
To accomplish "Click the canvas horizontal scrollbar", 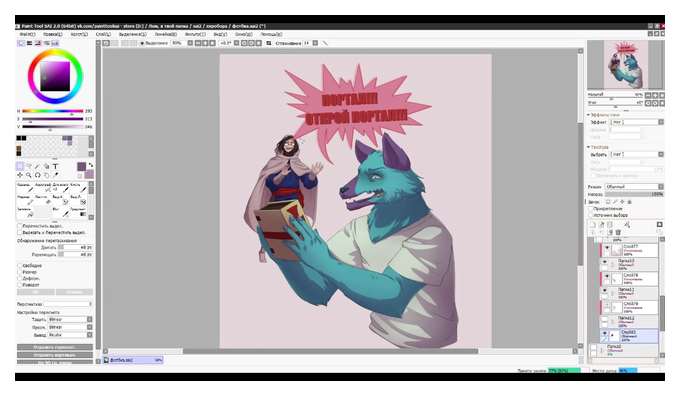I will 330,351.
